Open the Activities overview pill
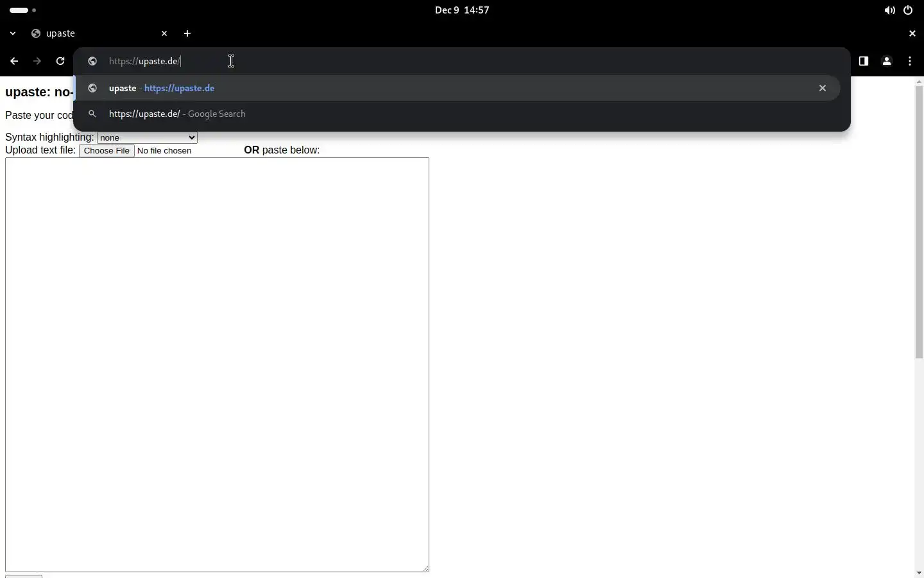 click(x=22, y=10)
